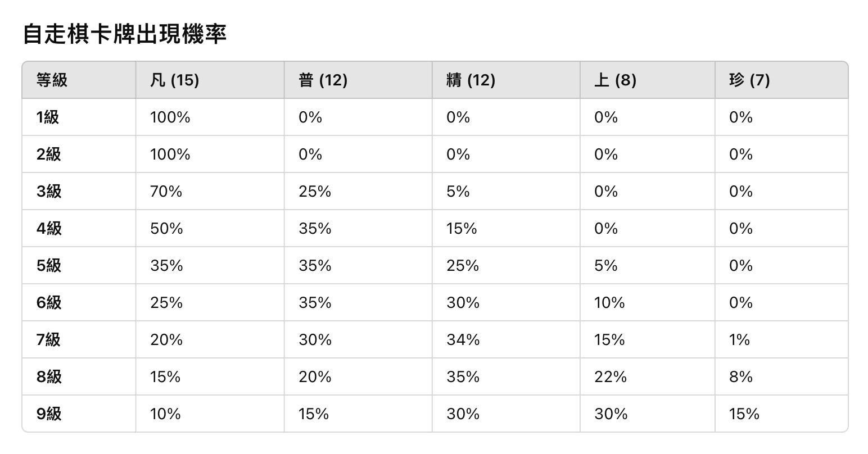868x454 pixels.
Task: Click the 3級 row label
Action: pos(49,192)
